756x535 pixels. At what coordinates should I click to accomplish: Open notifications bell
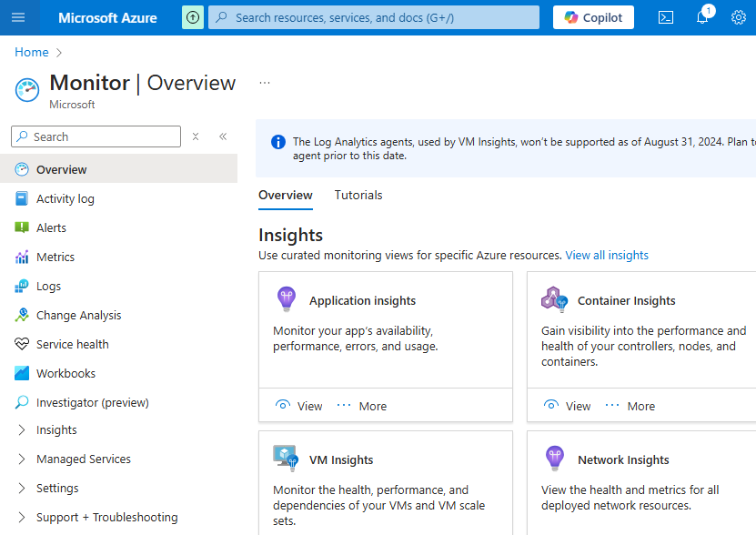(x=702, y=17)
